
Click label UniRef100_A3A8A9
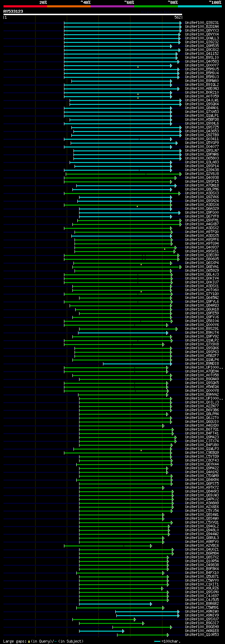click(x=202, y=503)
